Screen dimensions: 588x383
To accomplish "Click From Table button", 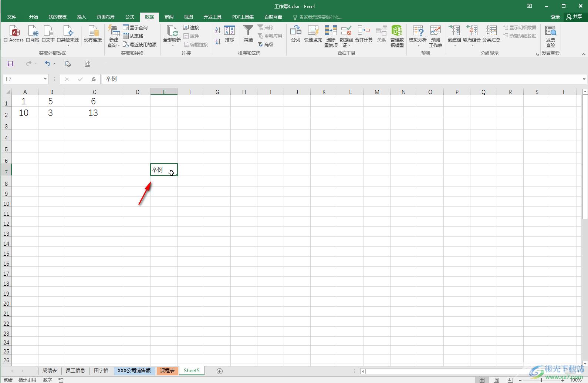I will pyautogui.click(x=133, y=36).
